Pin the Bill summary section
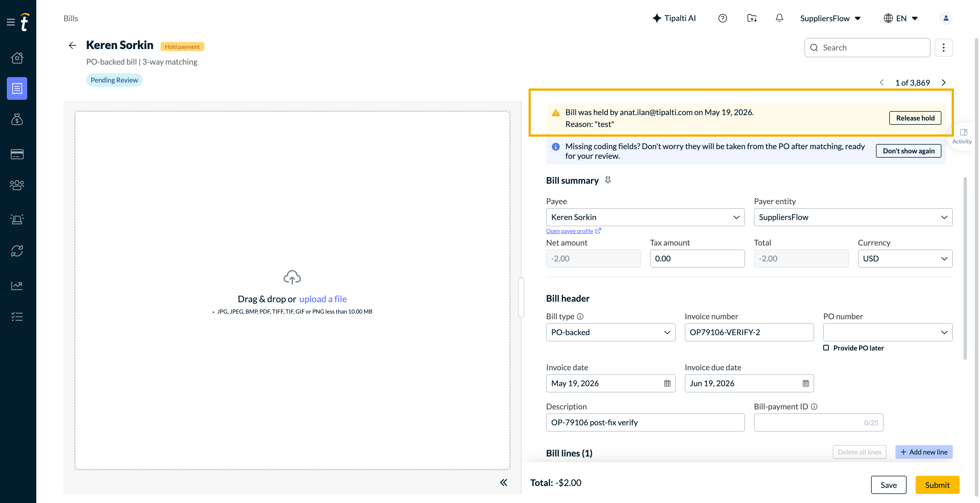The image size is (980, 503). (608, 180)
